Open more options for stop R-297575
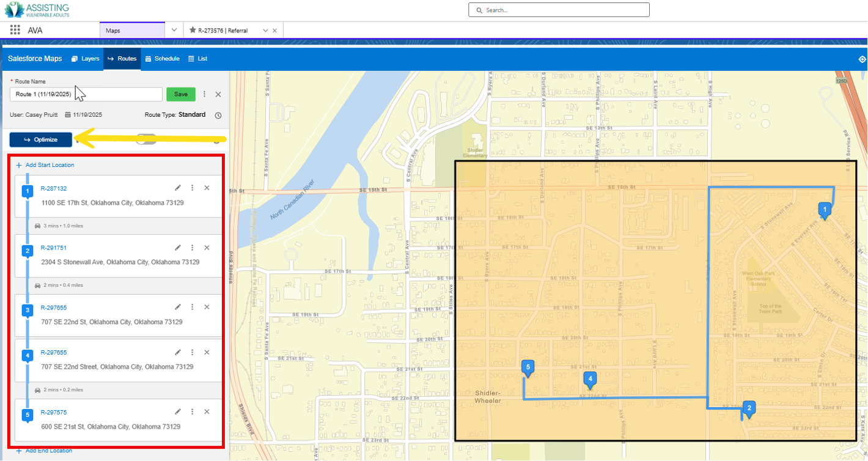Image resolution: width=868 pixels, height=461 pixels. click(192, 411)
